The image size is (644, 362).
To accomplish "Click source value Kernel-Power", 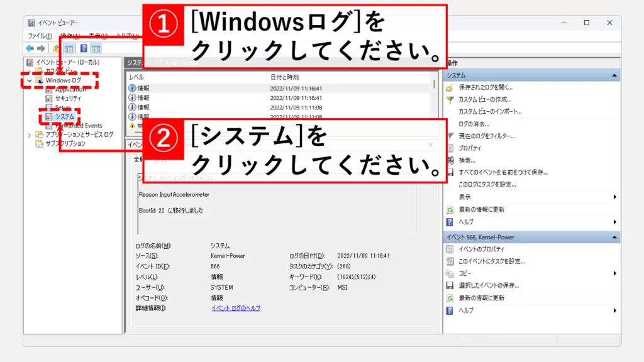I will click(228, 256).
